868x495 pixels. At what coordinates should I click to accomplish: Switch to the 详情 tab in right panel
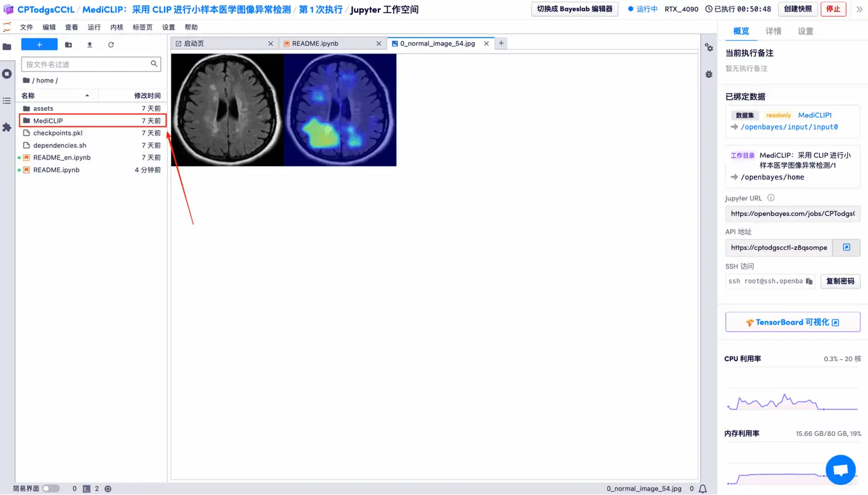coord(773,31)
